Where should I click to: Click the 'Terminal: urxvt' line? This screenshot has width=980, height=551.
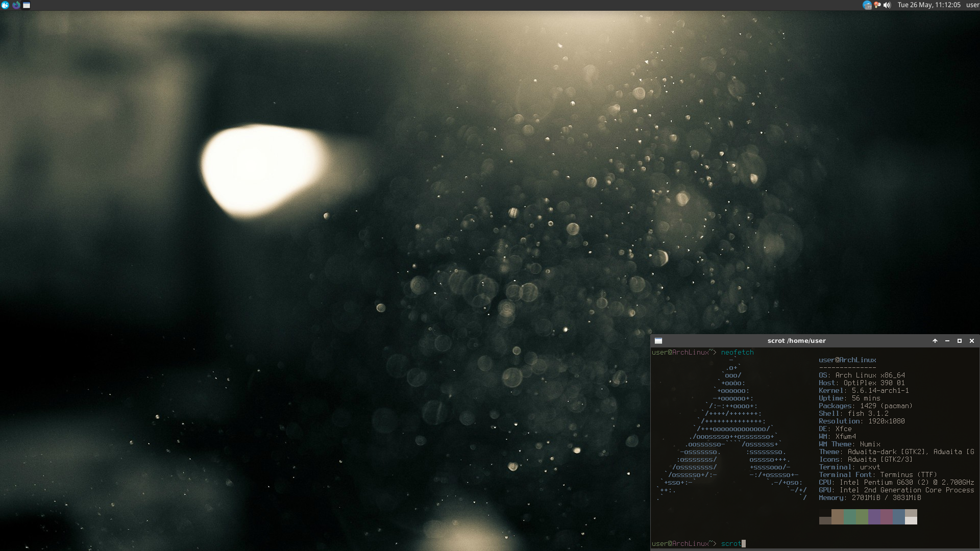click(849, 467)
